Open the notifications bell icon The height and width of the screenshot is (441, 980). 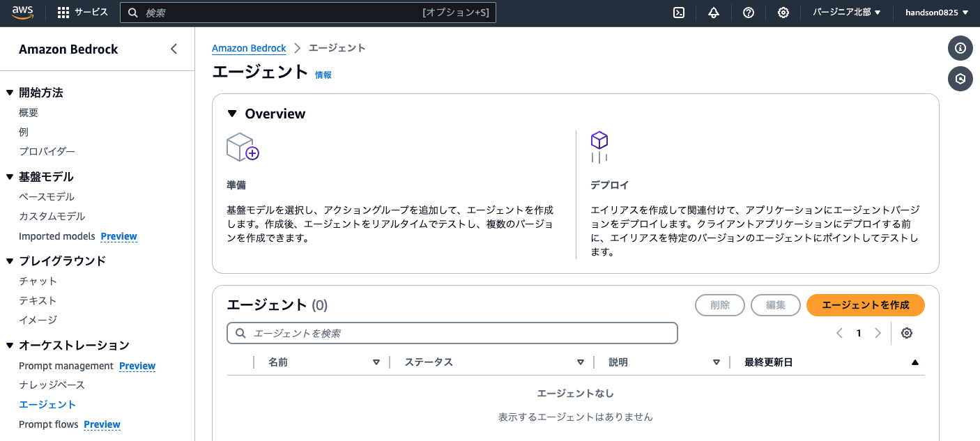click(714, 13)
